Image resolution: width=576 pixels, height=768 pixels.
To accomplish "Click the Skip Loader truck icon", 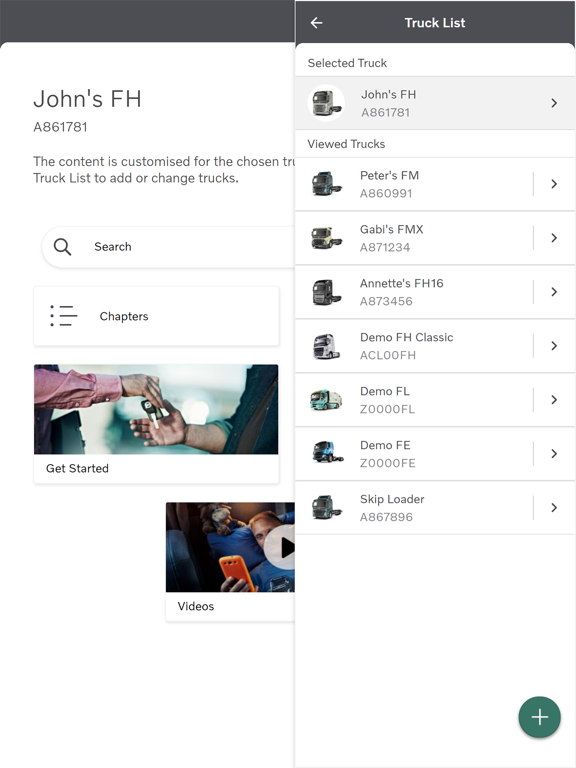I will click(x=327, y=507).
